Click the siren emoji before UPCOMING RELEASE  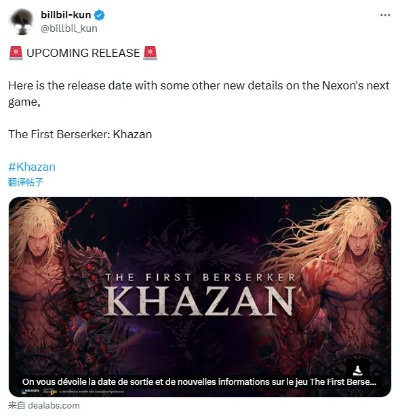click(16, 53)
